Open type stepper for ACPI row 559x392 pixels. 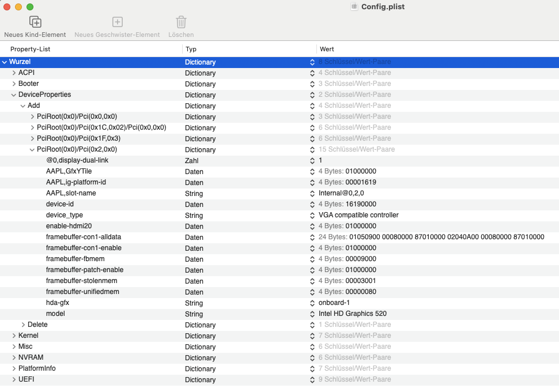pos(312,73)
